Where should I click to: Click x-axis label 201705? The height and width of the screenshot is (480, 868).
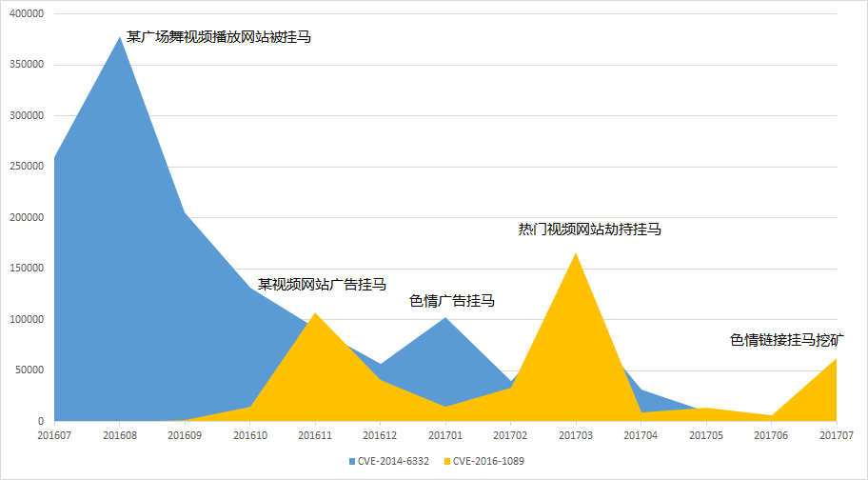pos(706,435)
